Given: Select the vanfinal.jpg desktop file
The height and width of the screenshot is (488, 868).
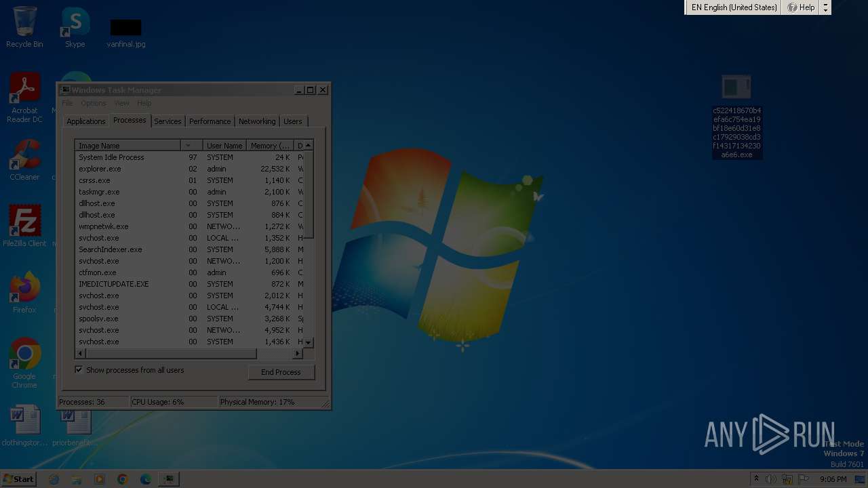Looking at the screenshot, I should (x=126, y=33).
